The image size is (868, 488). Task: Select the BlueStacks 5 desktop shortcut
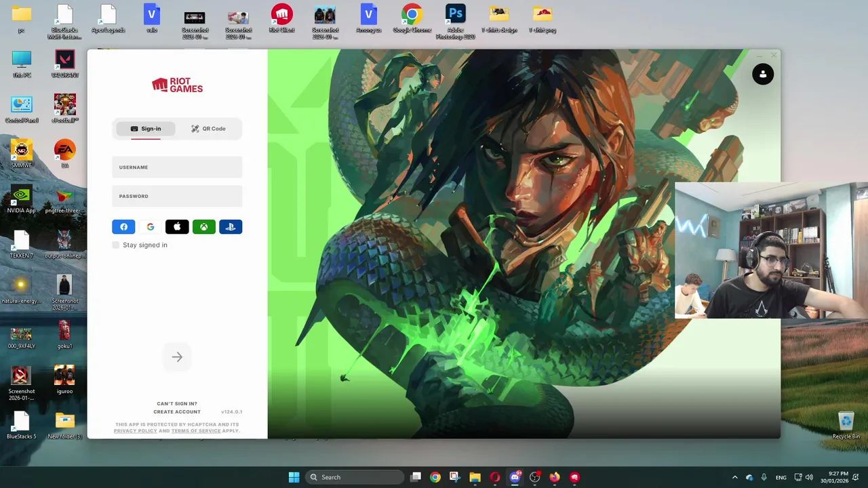(x=21, y=426)
